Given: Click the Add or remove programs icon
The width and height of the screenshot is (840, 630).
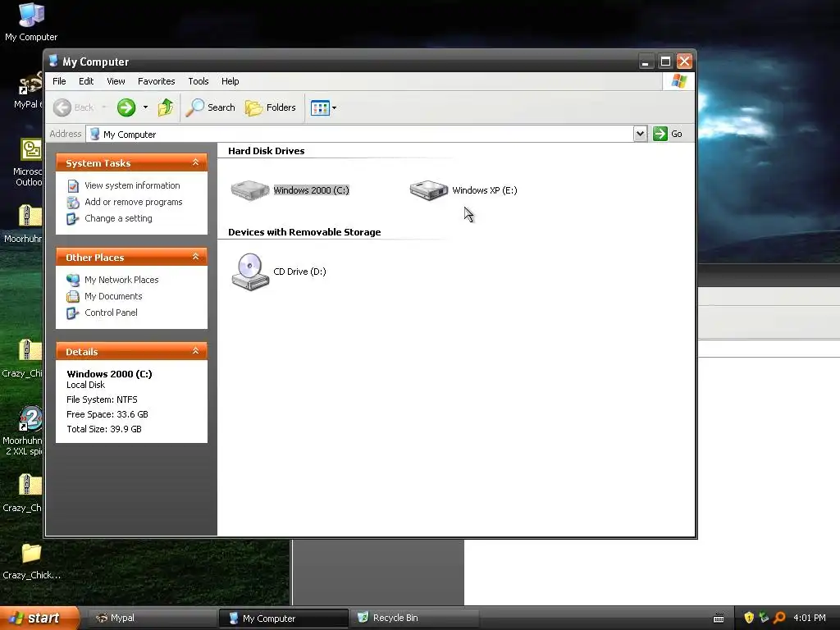Looking at the screenshot, I should 73,203.
